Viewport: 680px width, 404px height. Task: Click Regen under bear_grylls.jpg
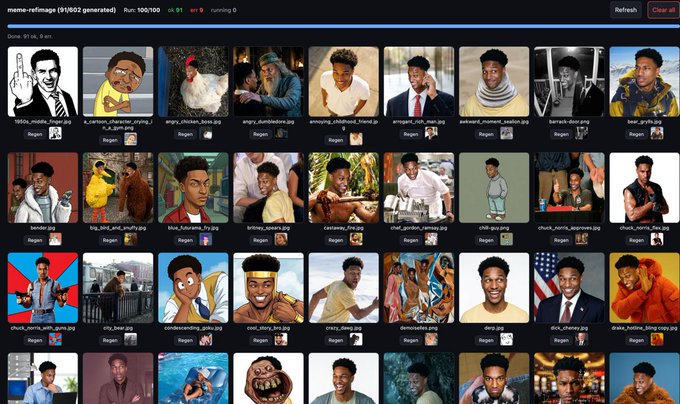click(x=636, y=134)
